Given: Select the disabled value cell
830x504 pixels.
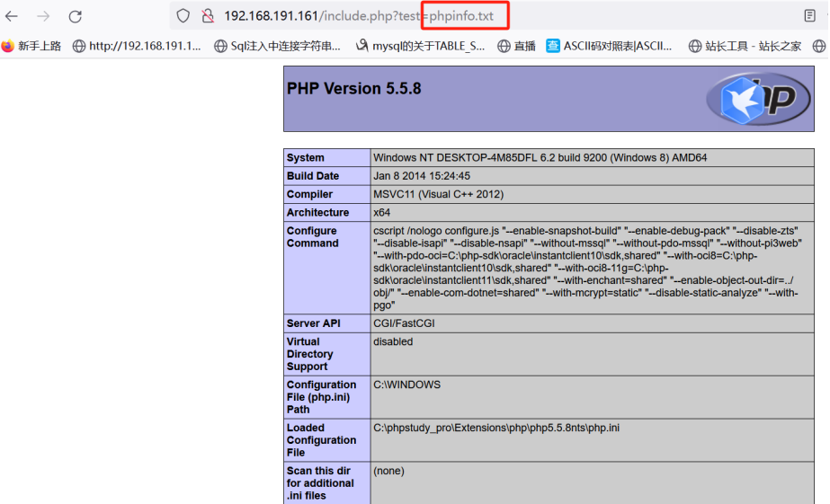Looking at the screenshot, I should click(x=593, y=354).
